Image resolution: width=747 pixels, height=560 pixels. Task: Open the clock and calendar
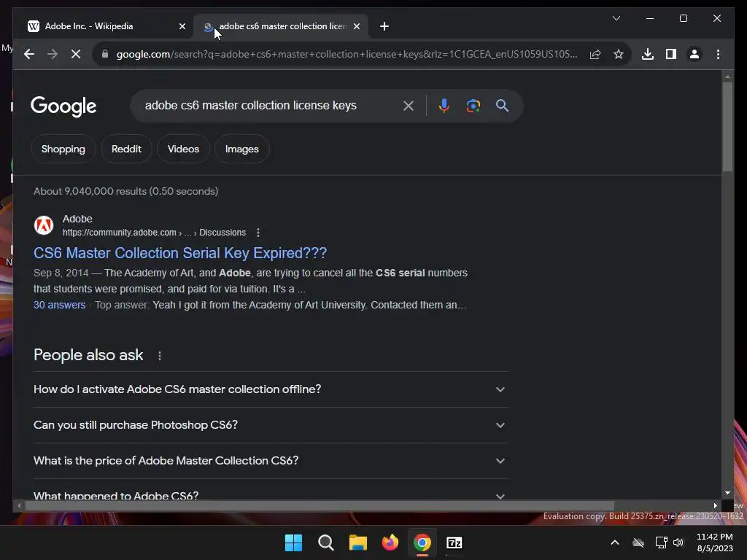point(715,542)
